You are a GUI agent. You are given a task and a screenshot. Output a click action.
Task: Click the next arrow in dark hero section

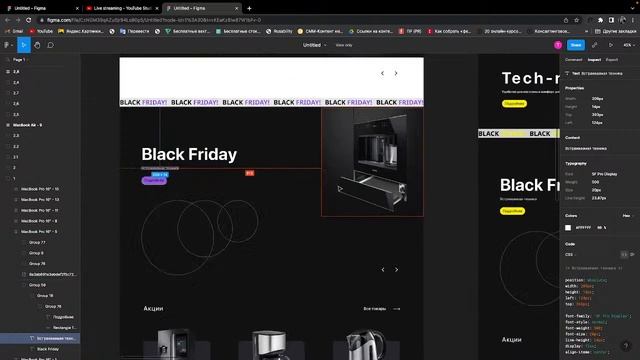tap(396, 269)
